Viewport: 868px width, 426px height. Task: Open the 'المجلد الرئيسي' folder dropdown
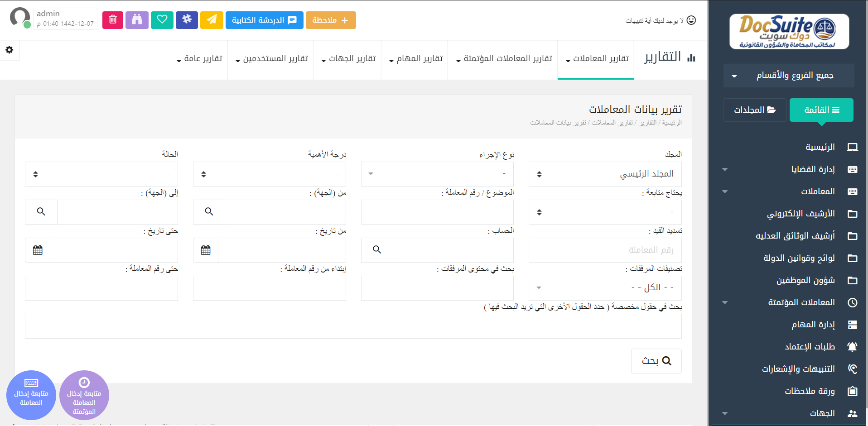click(605, 174)
